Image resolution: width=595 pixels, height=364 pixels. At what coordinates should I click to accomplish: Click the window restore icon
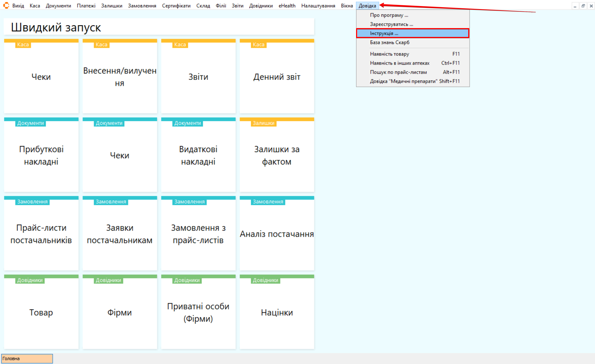583,6
